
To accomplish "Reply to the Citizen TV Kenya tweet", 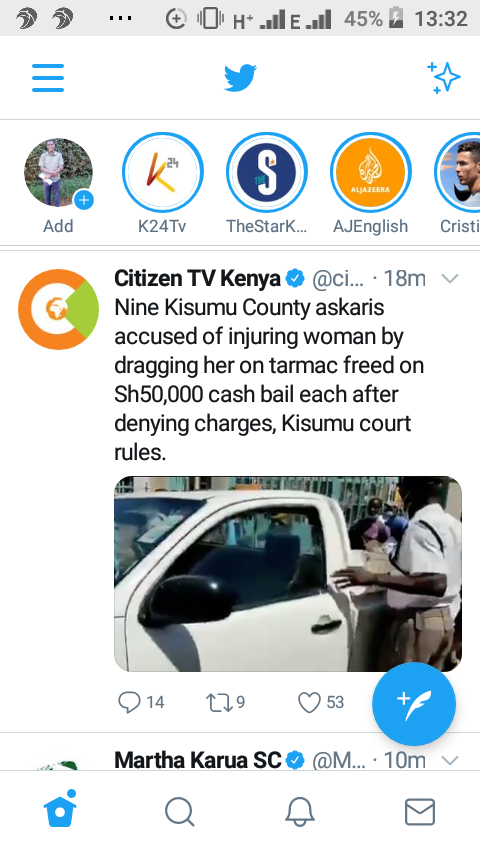I will (129, 702).
